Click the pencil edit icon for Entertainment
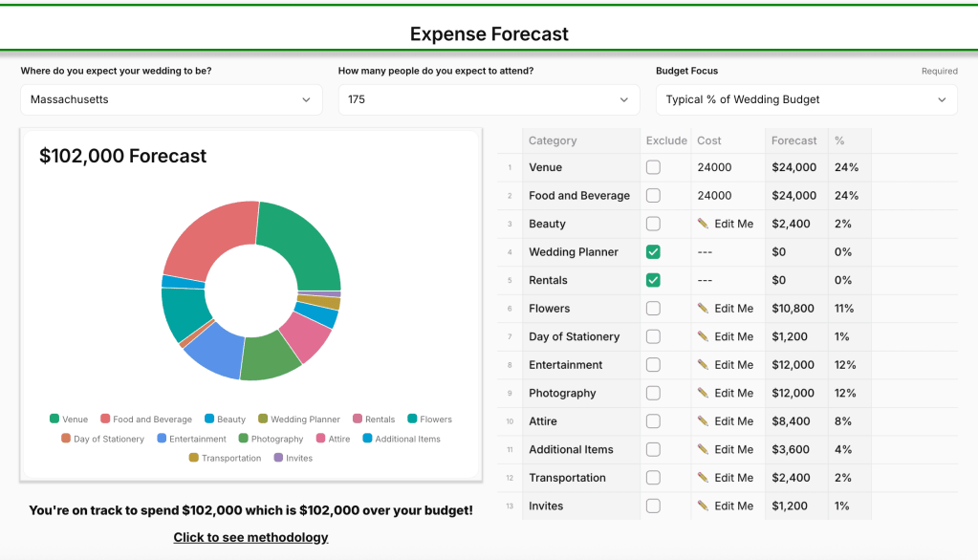 coord(703,365)
